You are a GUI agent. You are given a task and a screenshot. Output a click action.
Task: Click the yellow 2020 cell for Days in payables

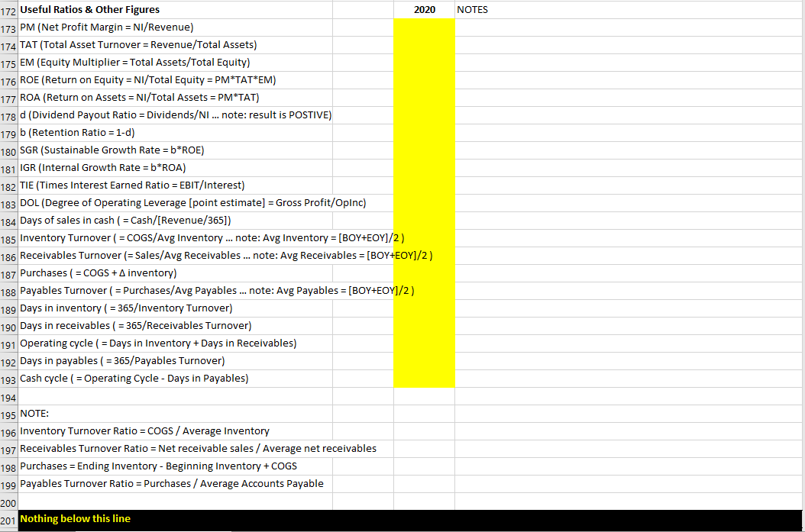[x=424, y=361]
